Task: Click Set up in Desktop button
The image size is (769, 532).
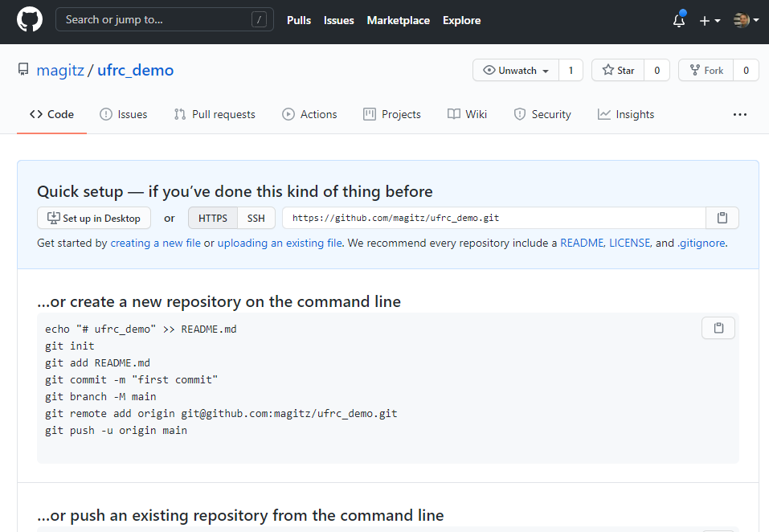Action: pyautogui.click(x=94, y=219)
